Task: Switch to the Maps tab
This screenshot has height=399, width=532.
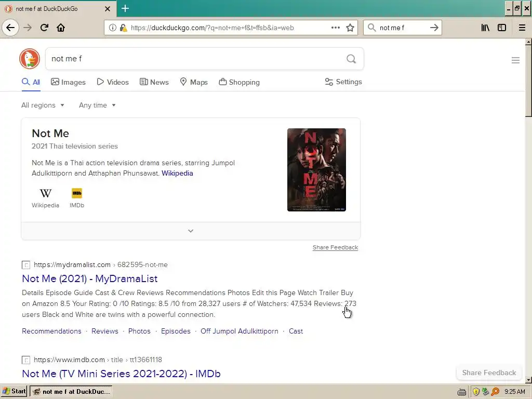Action: click(194, 82)
